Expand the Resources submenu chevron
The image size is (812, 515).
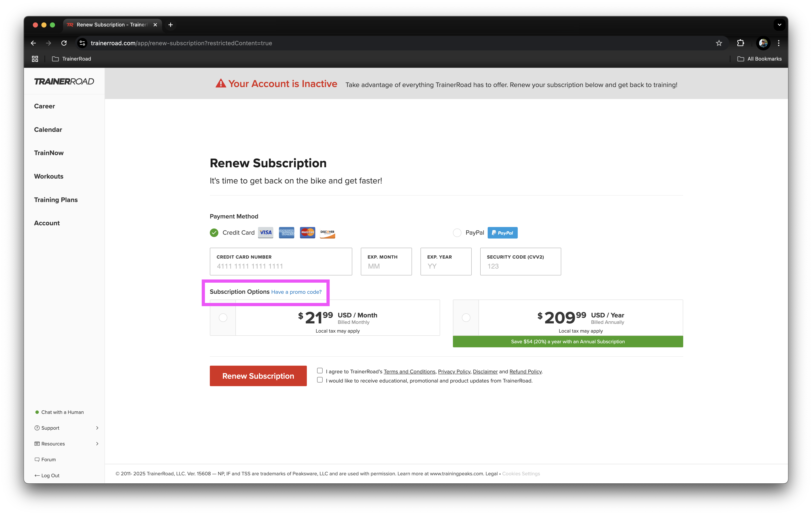[x=97, y=444]
